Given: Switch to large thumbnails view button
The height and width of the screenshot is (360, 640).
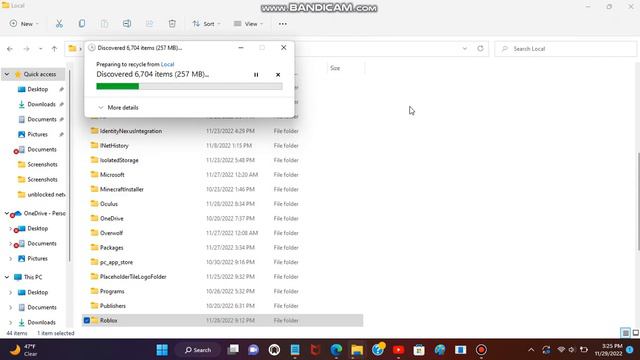Looking at the screenshot, I should tap(636, 333).
